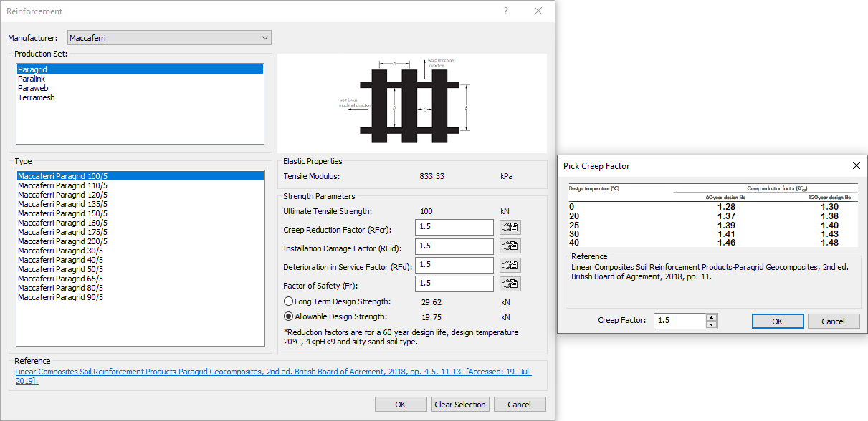Viewport: 868px width, 421px height.
Task: Select Paragrid in Production Set list
Action: pyautogui.click(x=140, y=69)
